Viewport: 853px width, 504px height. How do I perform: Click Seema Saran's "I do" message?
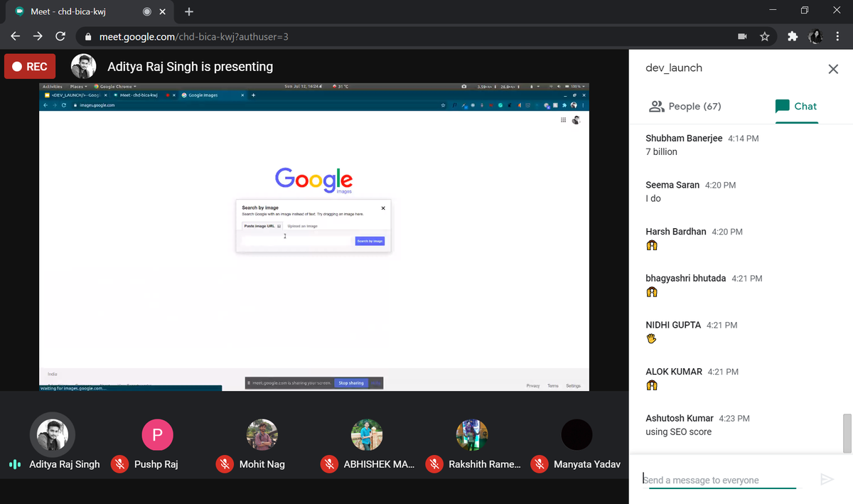(x=653, y=198)
